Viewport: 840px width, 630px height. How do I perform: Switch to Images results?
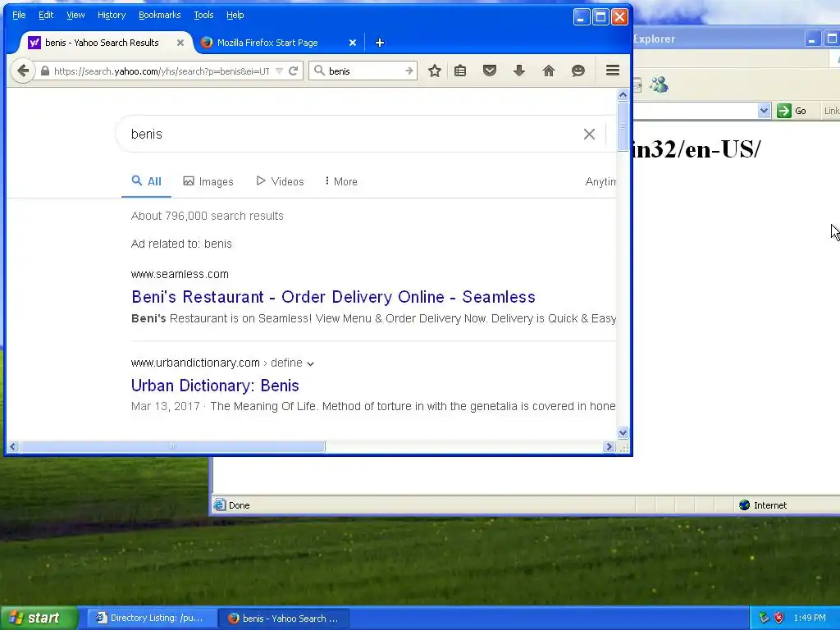208,181
